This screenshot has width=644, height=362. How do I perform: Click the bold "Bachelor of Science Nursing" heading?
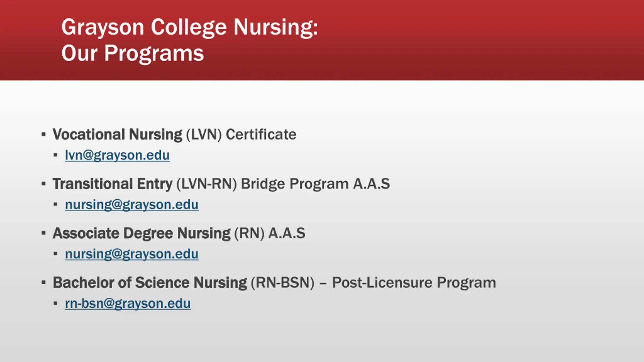[x=150, y=283]
